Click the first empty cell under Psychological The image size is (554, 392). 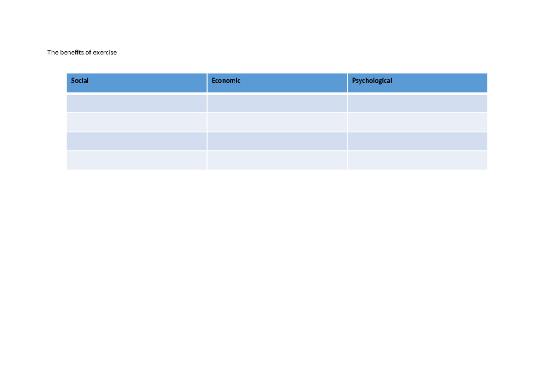(417, 103)
